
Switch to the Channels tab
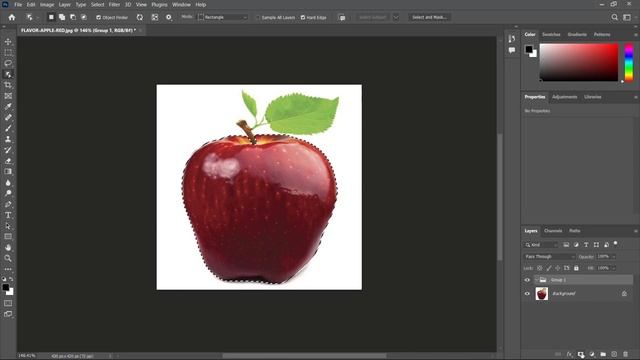[x=553, y=231]
